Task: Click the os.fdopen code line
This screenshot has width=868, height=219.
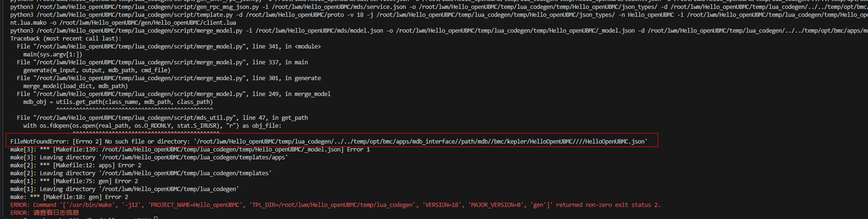Action: point(152,126)
